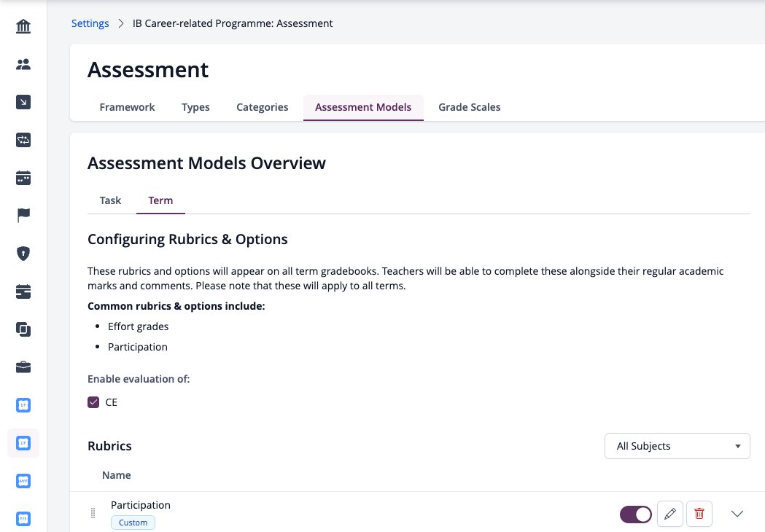
Task: Click the 'Enable evaluation of:' label
Action: tap(139, 379)
